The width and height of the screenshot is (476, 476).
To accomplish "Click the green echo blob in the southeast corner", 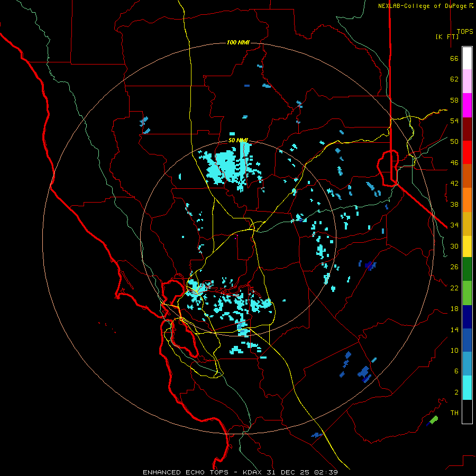I will 433,420.
